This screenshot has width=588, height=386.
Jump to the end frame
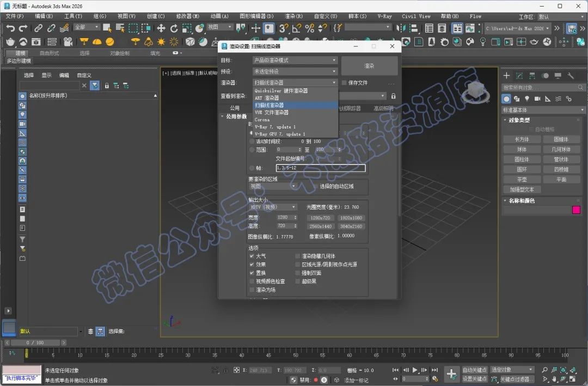coord(434,370)
